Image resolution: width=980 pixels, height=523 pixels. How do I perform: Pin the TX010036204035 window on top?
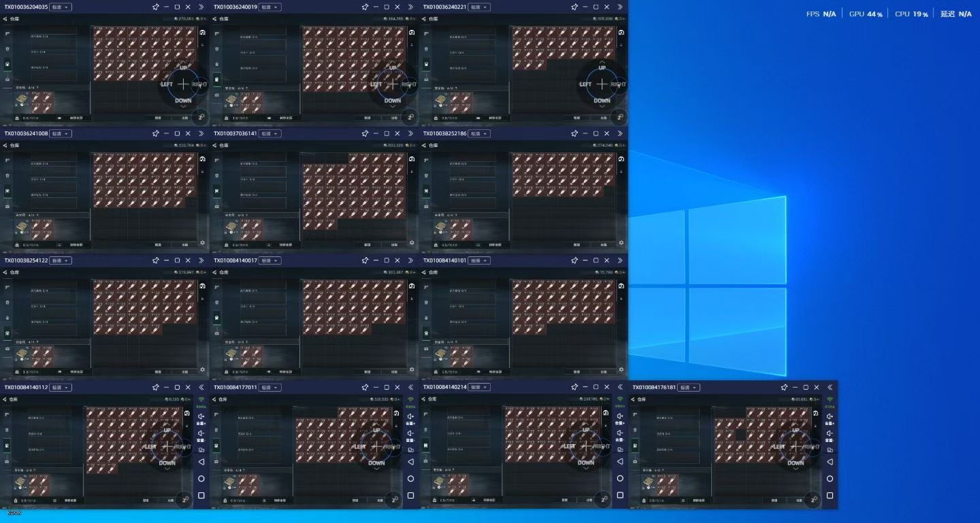click(x=156, y=7)
